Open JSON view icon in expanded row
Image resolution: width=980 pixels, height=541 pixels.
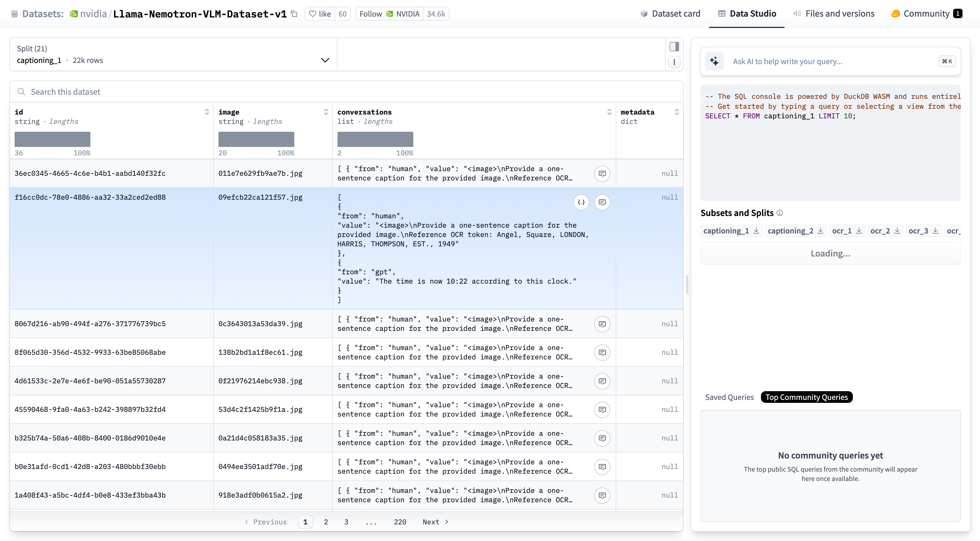(x=581, y=202)
